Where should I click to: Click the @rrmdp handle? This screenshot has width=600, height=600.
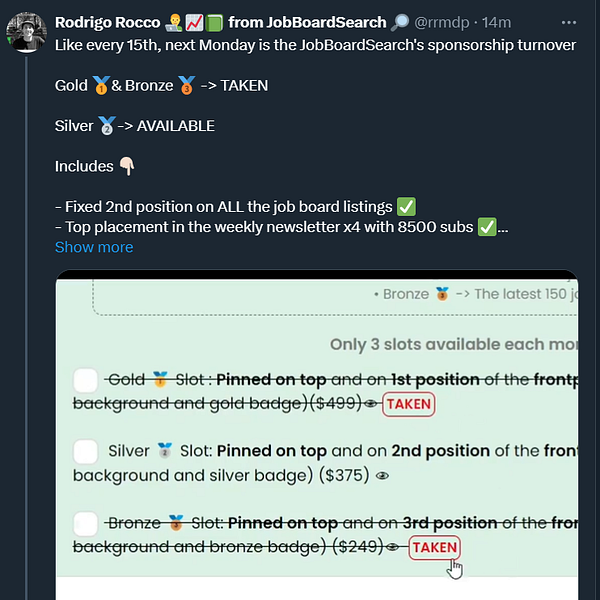click(441, 23)
